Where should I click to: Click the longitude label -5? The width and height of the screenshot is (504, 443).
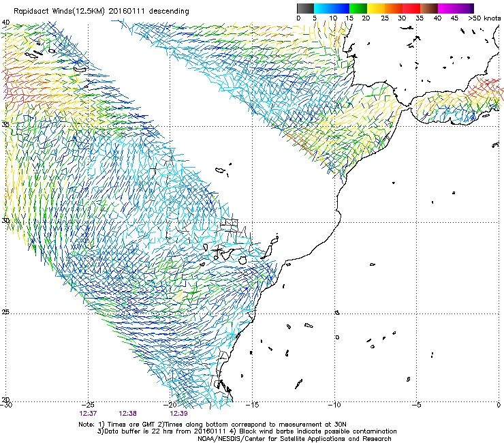point(417,405)
